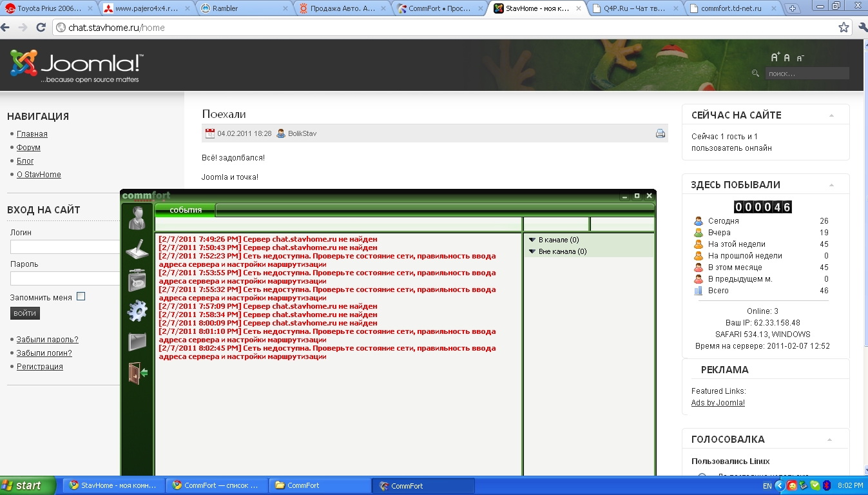
Task: Collapse the 'СЕЙЧАС НА САЙТЕ' module
Action: 831,115
